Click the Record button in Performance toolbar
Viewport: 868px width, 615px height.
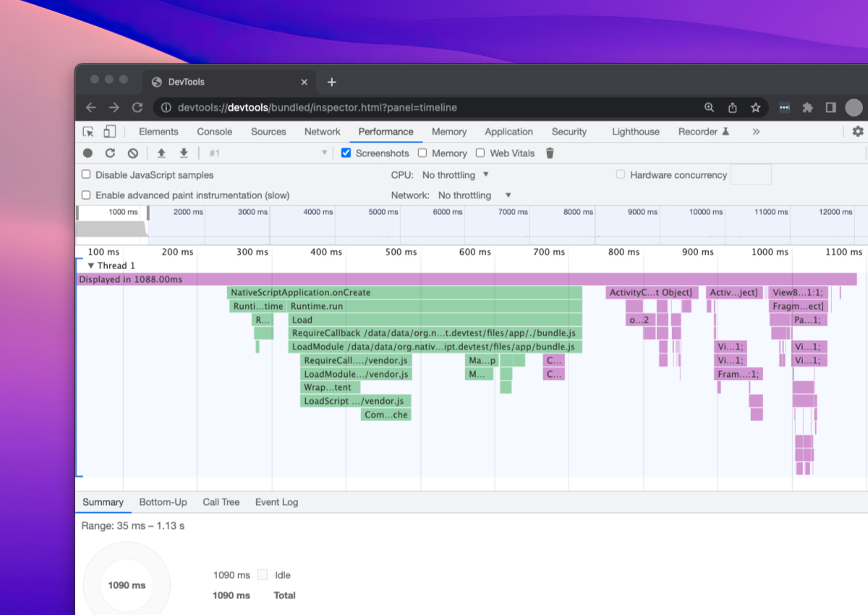click(x=88, y=153)
